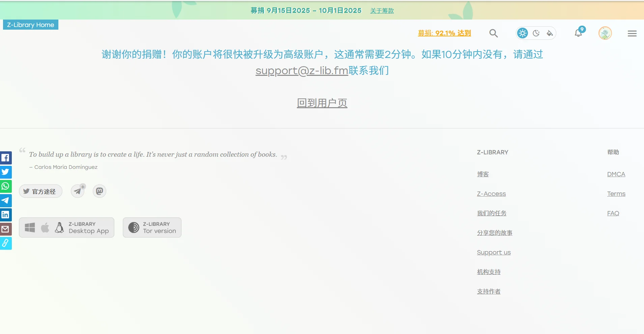Share via Telegram in the sidebar
The image size is (644, 334).
coord(5,201)
